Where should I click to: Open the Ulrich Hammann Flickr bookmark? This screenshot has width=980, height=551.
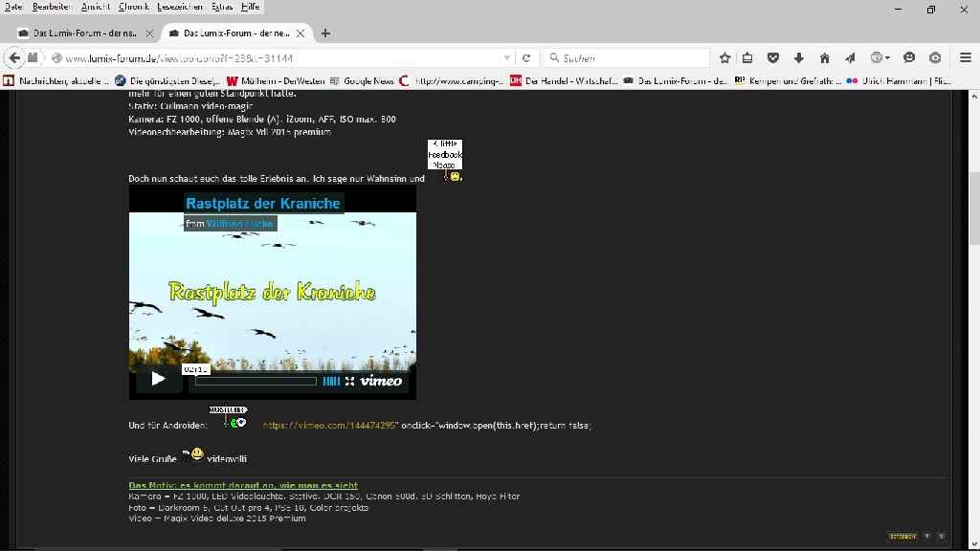tap(899, 81)
